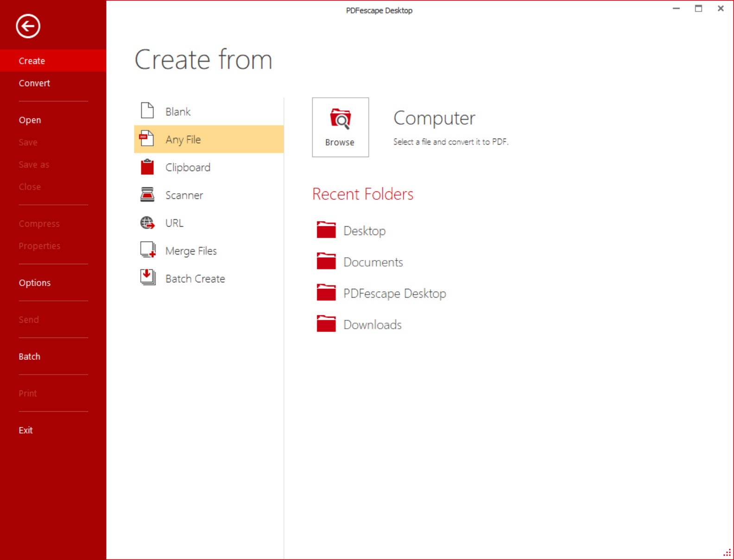
Task: Click the back arrow circle icon
Action: click(x=28, y=26)
